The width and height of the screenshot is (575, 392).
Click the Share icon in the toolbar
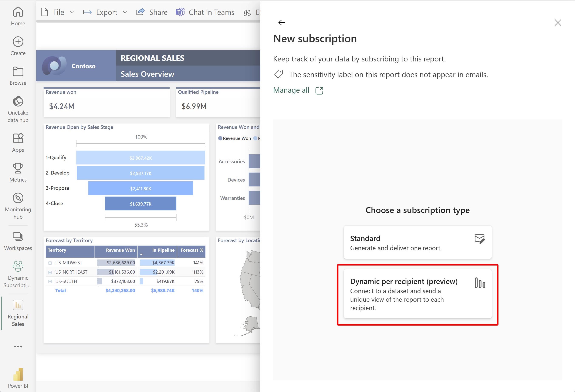tap(140, 11)
